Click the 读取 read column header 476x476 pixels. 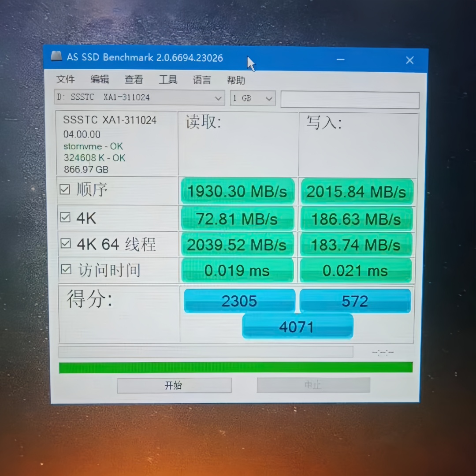[203, 122]
